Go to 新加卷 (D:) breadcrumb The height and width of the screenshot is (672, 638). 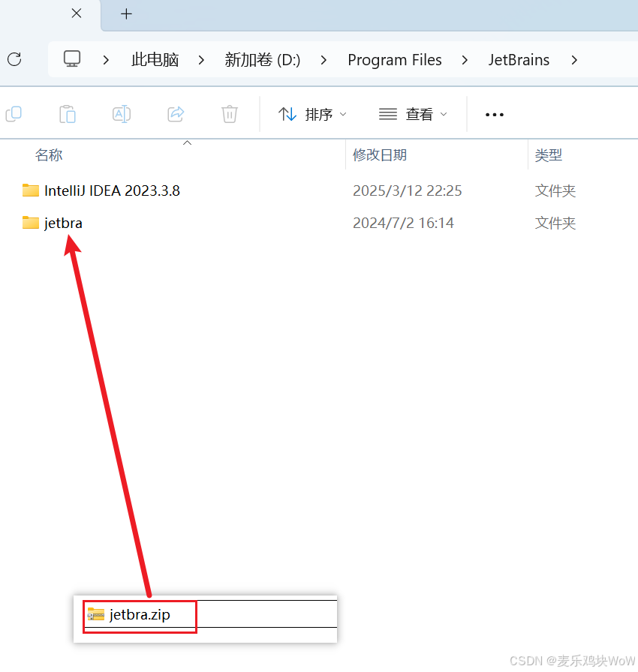coord(263,60)
